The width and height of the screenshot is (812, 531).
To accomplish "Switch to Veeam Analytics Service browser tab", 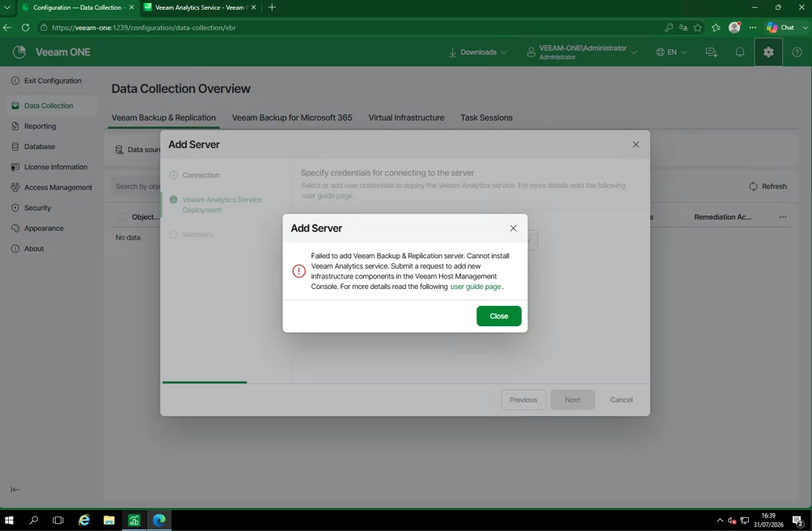I will pos(200,7).
